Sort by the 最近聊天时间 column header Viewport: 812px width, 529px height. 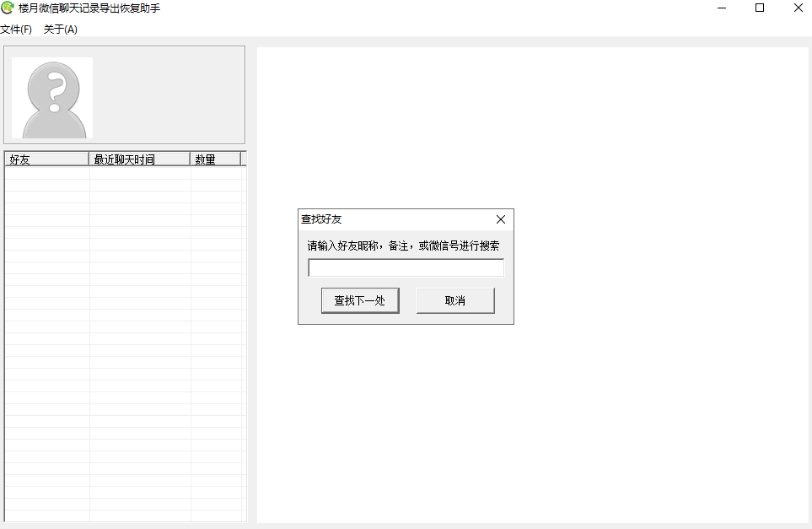click(139, 159)
